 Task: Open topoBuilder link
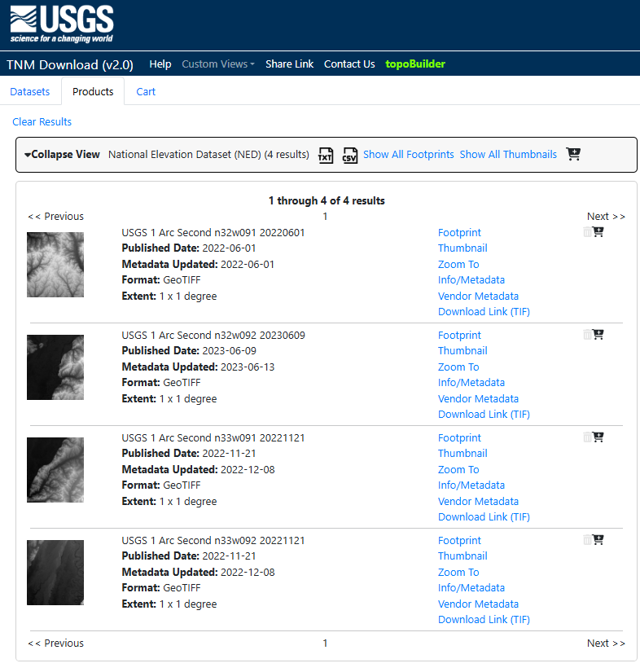point(415,64)
